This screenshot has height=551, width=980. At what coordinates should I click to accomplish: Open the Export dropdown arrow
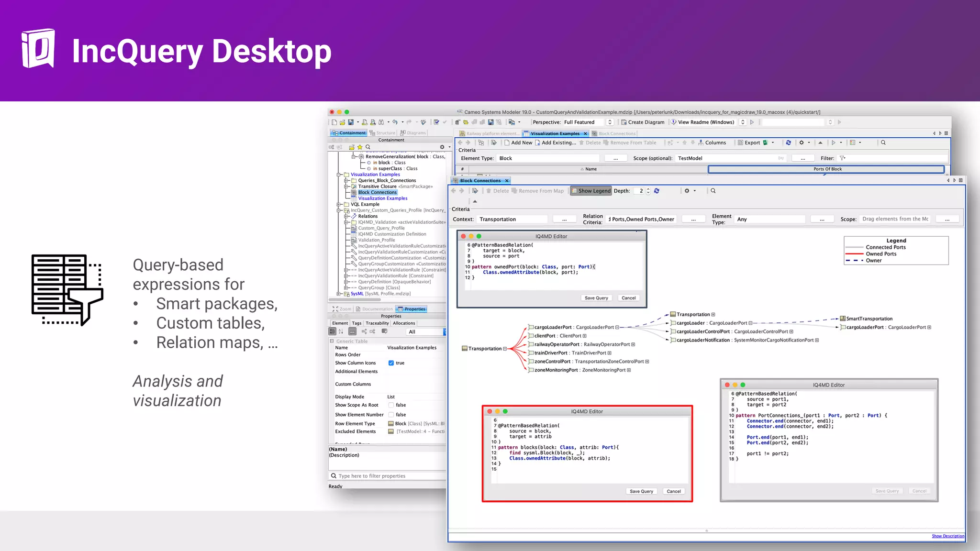[x=773, y=143]
